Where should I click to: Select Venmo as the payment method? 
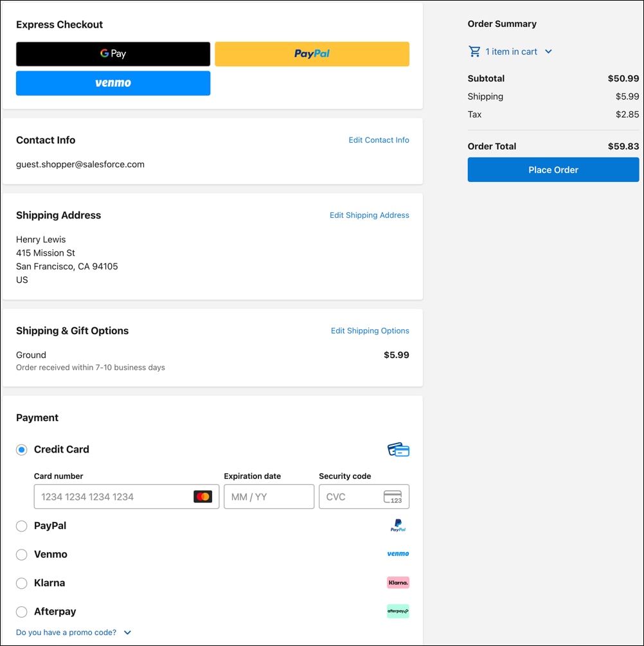tap(21, 554)
